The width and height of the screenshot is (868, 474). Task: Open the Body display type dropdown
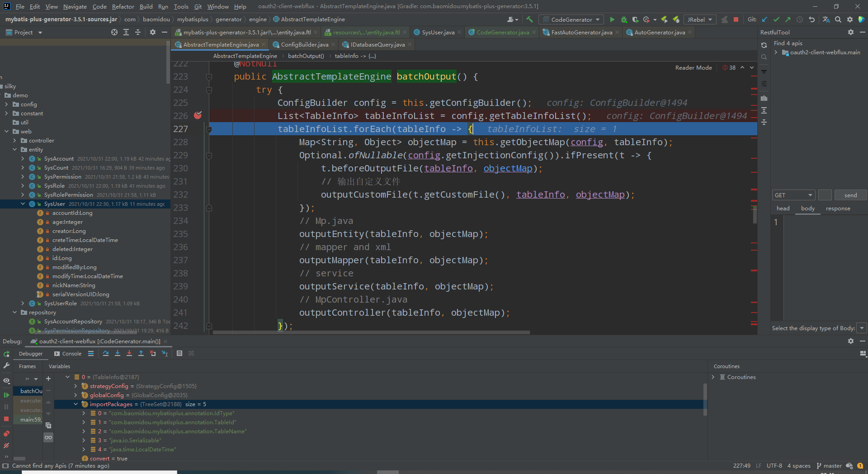pyautogui.click(x=862, y=328)
